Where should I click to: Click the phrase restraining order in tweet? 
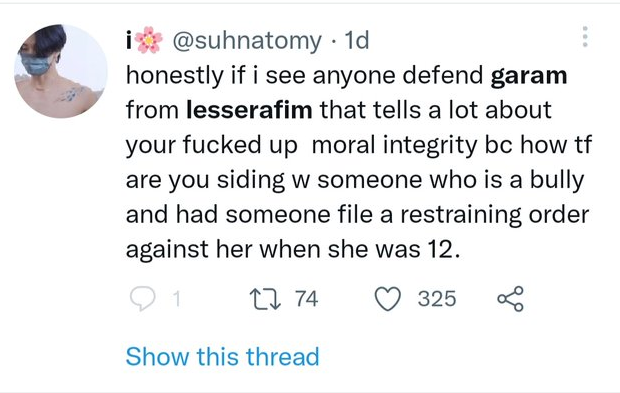[495, 215]
